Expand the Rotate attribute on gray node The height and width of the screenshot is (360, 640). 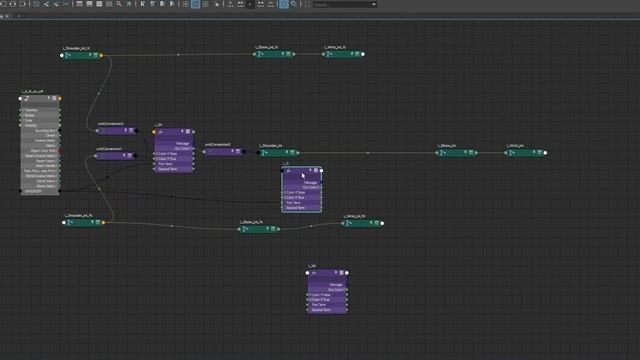[x=24, y=115]
